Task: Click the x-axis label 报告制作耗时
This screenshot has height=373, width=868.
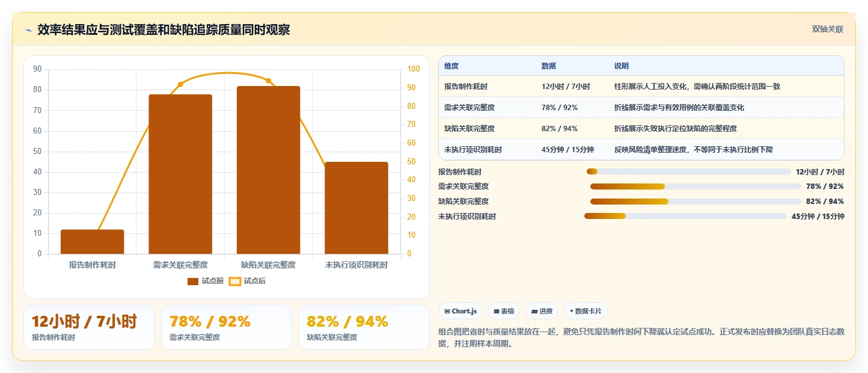Action: coord(92,265)
